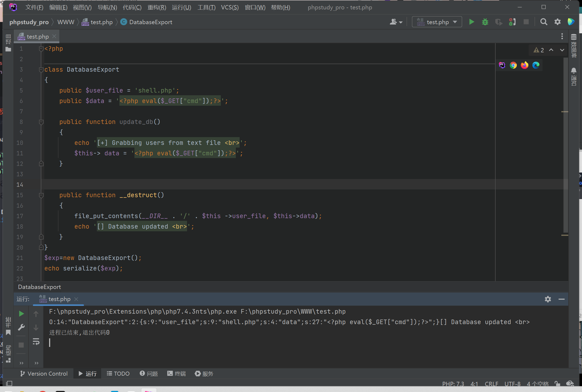This screenshot has height=392, width=582.
Task: Open the notifications bell sidebar panel
Action: (x=574, y=76)
